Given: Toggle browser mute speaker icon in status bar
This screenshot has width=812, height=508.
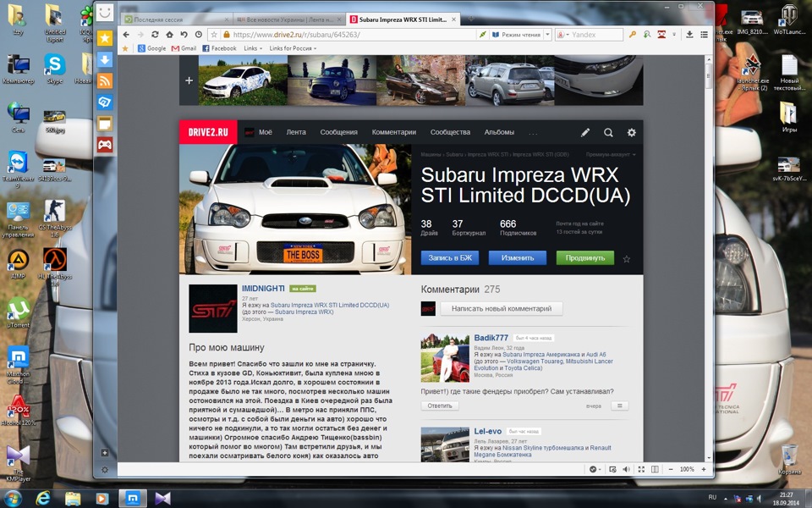Looking at the screenshot, I should [627, 469].
